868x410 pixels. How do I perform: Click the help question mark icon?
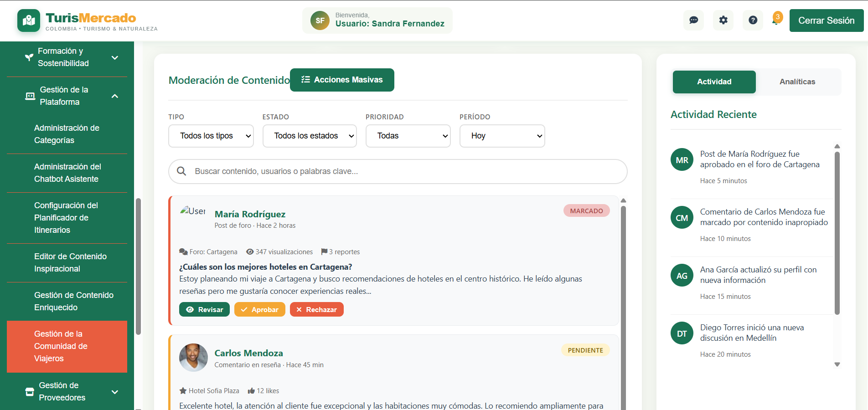click(x=753, y=20)
